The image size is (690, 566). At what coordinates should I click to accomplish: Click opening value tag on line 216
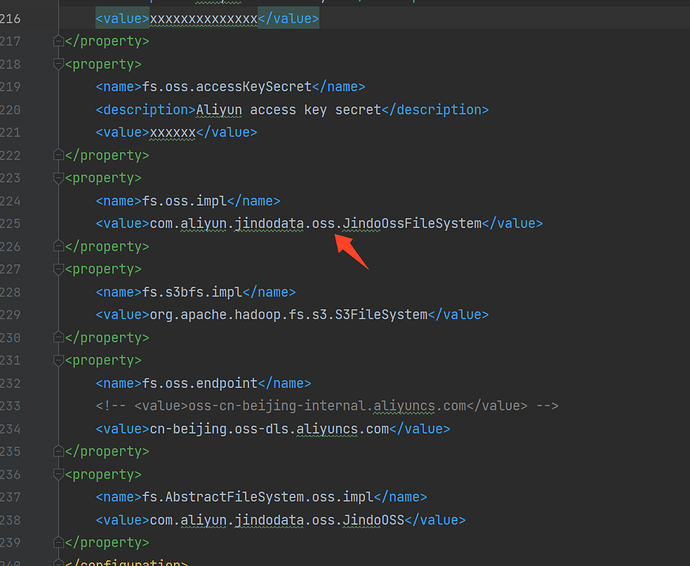[123, 19]
